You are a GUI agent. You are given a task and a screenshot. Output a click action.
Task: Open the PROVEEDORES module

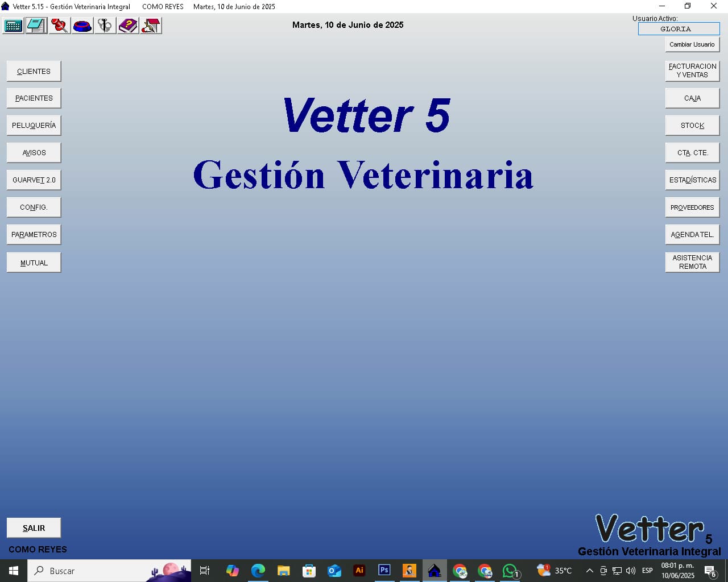[x=692, y=207]
